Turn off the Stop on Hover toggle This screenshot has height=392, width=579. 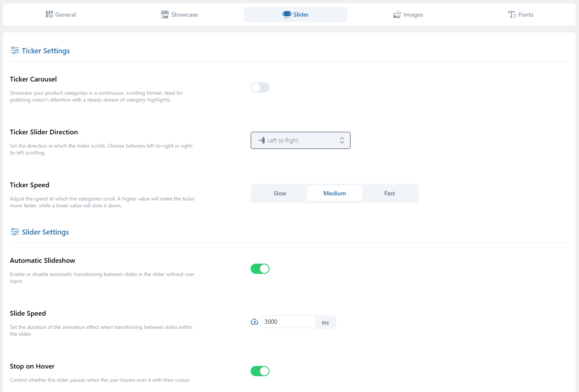(x=260, y=371)
